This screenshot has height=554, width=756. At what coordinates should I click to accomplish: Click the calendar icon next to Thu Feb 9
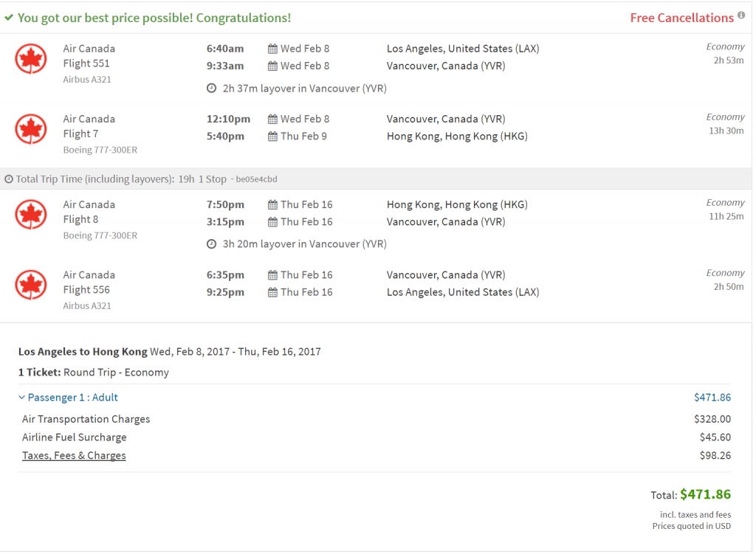pos(272,136)
